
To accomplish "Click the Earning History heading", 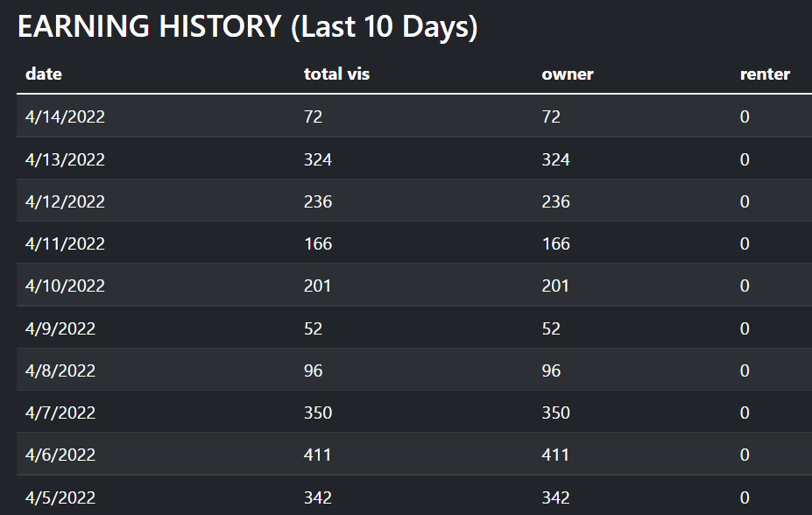I will (248, 26).
